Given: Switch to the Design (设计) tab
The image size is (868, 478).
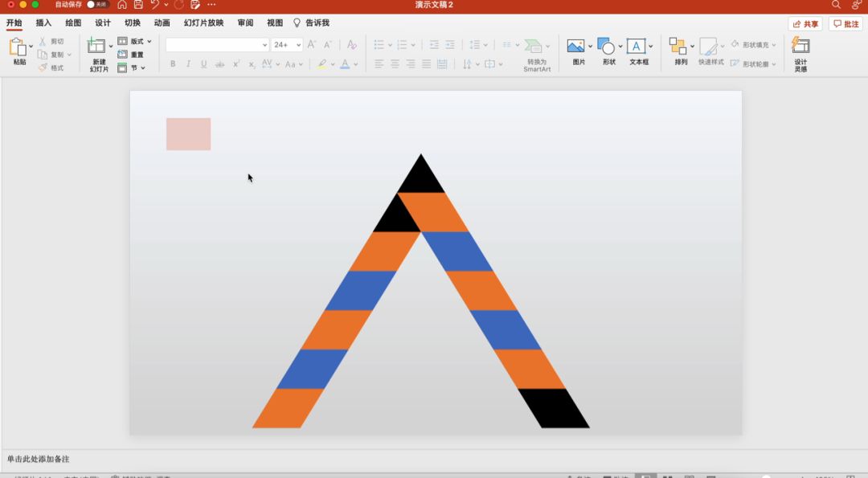Looking at the screenshot, I should pos(102,22).
